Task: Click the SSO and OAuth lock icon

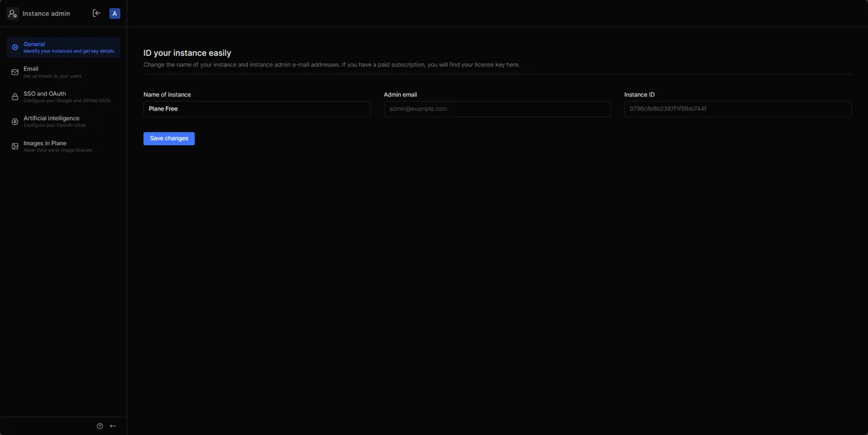Action: click(15, 97)
